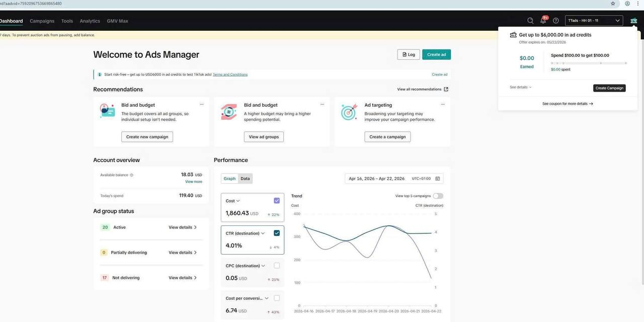Expand the CPC (destination) metric dropdown
The height and width of the screenshot is (322, 644).
[x=263, y=266]
